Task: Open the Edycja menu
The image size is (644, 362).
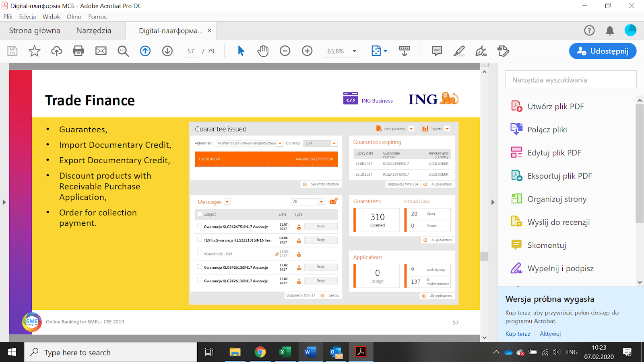Action: [x=27, y=16]
